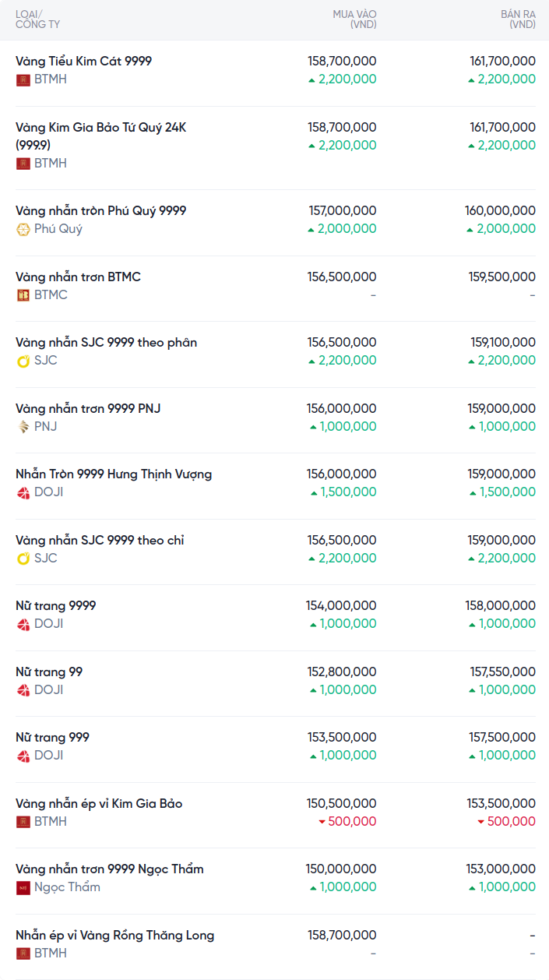Click BTMH logo under Vàng nhẫn ép vỉ Kim Gia Bảo
Screen dimensions: 549x980
pos(23,822)
